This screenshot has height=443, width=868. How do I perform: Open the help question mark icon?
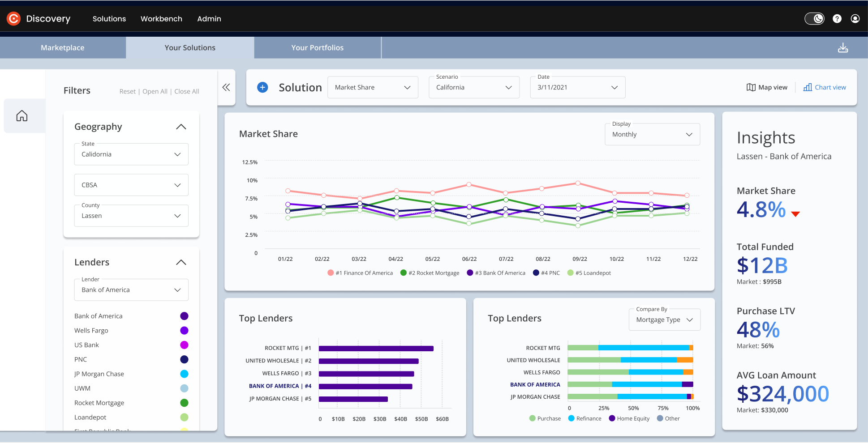837,19
